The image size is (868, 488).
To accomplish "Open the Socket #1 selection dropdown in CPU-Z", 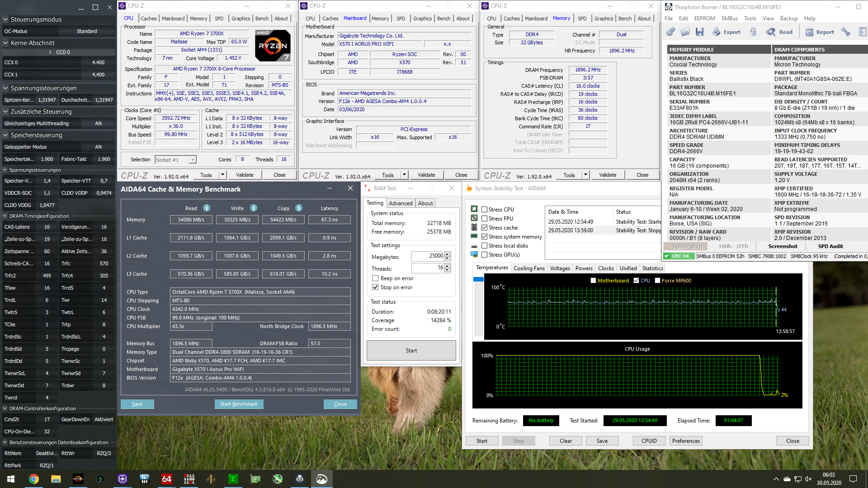I will 192,160.
